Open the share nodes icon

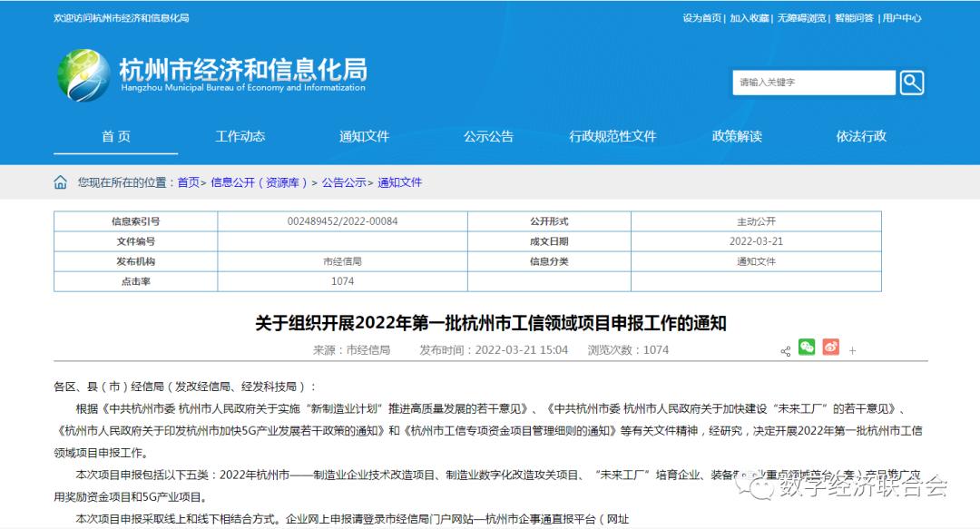coord(786,351)
